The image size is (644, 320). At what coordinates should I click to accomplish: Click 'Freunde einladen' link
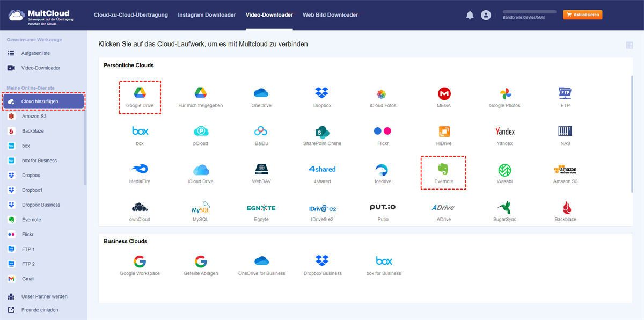click(39, 310)
